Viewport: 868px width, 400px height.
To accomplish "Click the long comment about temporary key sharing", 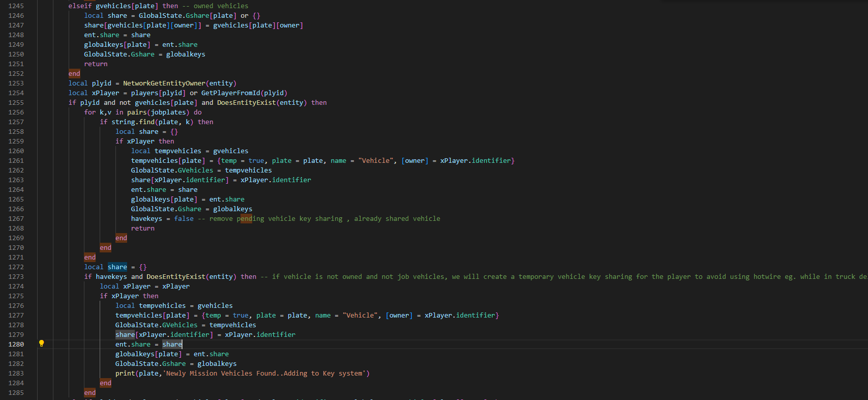I will tap(564, 277).
